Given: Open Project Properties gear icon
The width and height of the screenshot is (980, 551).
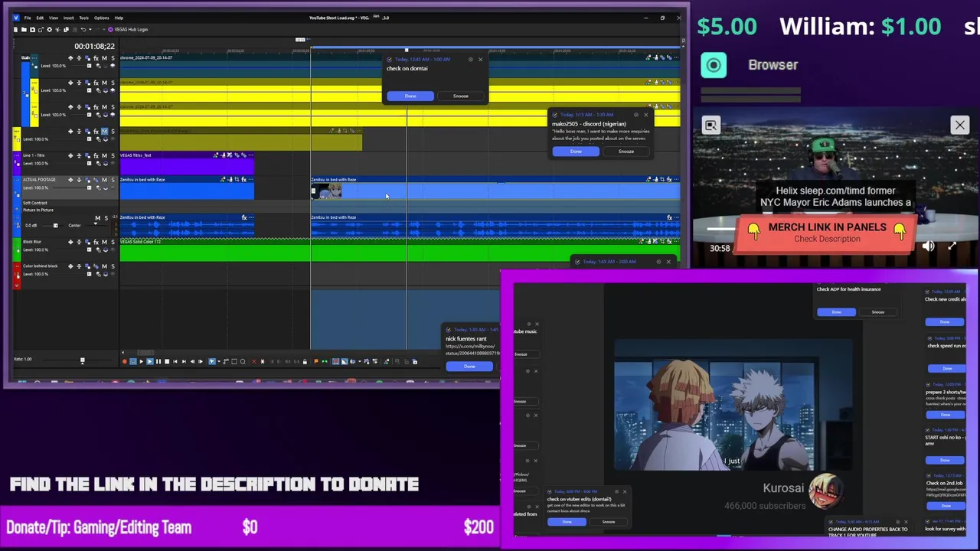Looking at the screenshot, I should tap(50, 29).
